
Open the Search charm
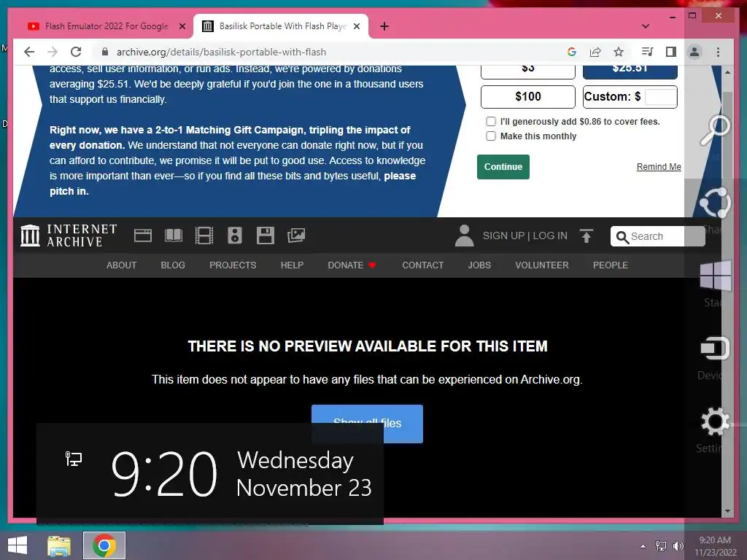[715, 130]
